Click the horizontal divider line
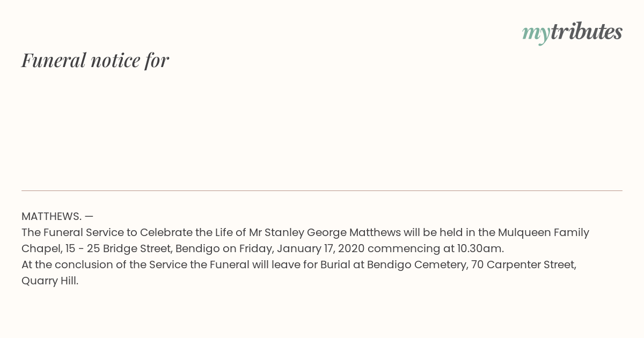This screenshot has width=644, height=338. pos(322,190)
